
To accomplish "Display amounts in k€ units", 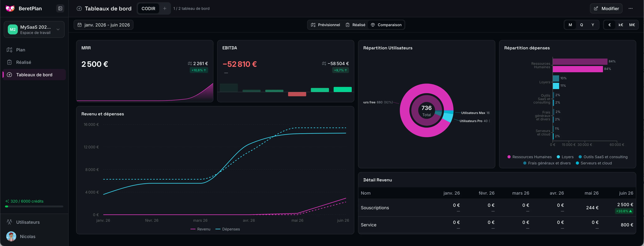I will click(x=621, y=25).
